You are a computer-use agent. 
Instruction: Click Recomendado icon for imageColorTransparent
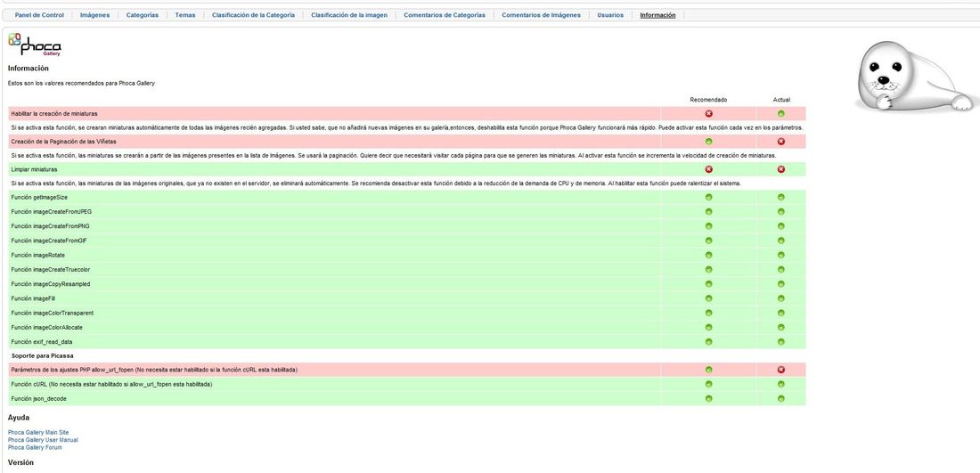pyautogui.click(x=708, y=313)
